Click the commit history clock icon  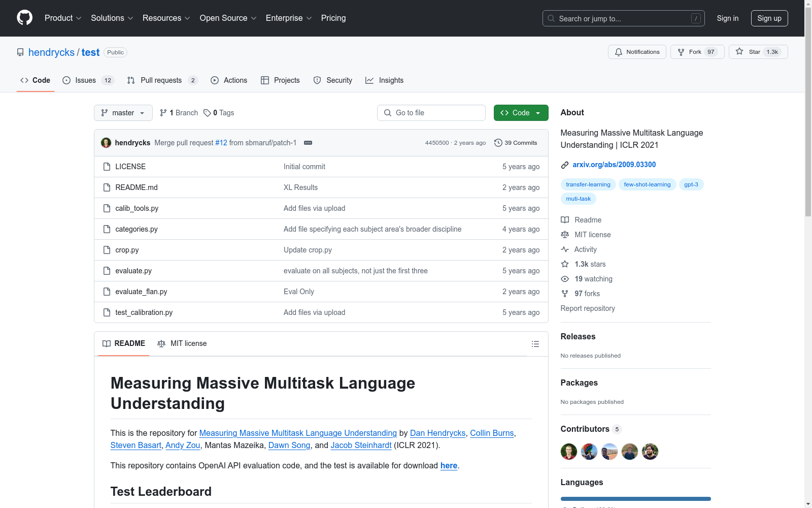(498, 143)
